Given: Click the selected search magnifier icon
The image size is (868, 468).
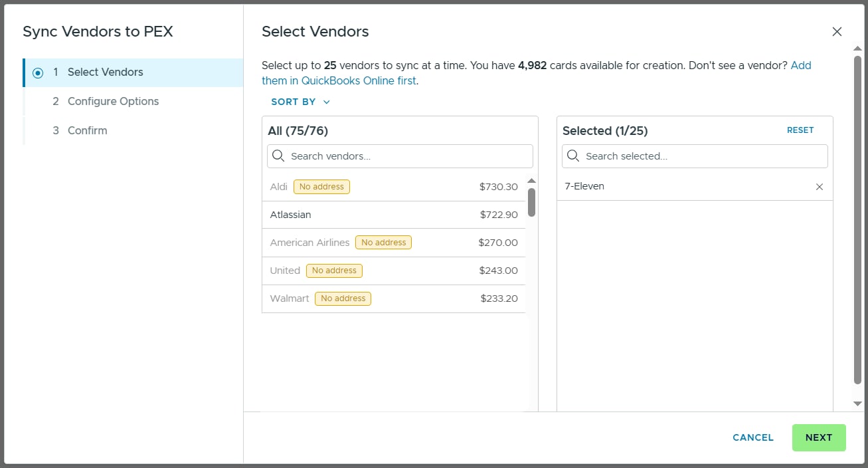Looking at the screenshot, I should (x=574, y=156).
